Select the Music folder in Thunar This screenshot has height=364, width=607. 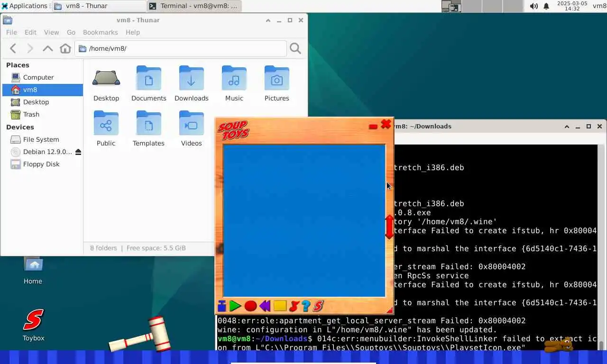pyautogui.click(x=234, y=84)
